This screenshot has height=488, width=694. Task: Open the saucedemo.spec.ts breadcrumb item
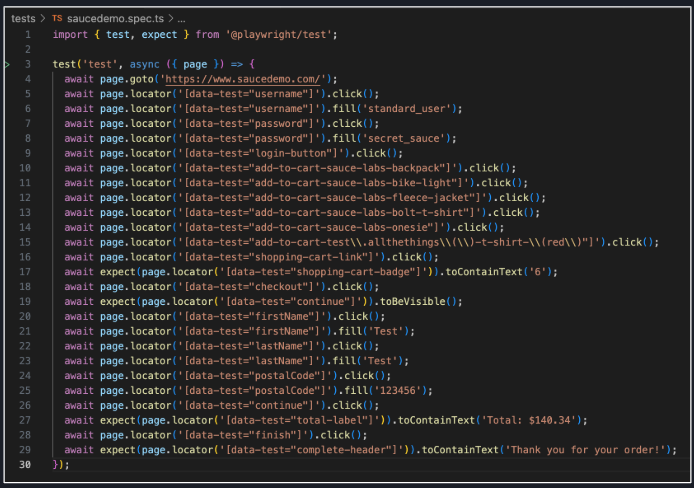[x=113, y=18]
